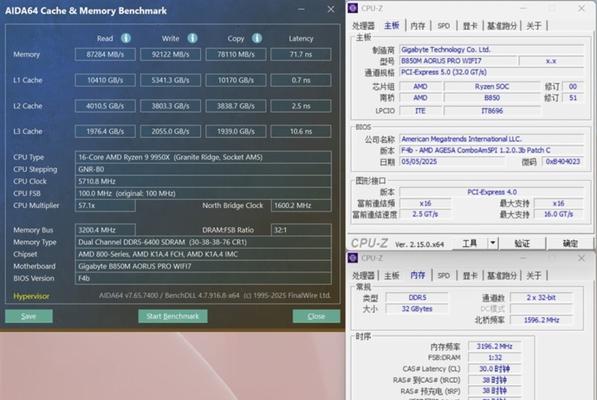Click memory frequency 3196.2 MHz in lower CPU-Z
The height and width of the screenshot is (400, 597).
[494, 346]
